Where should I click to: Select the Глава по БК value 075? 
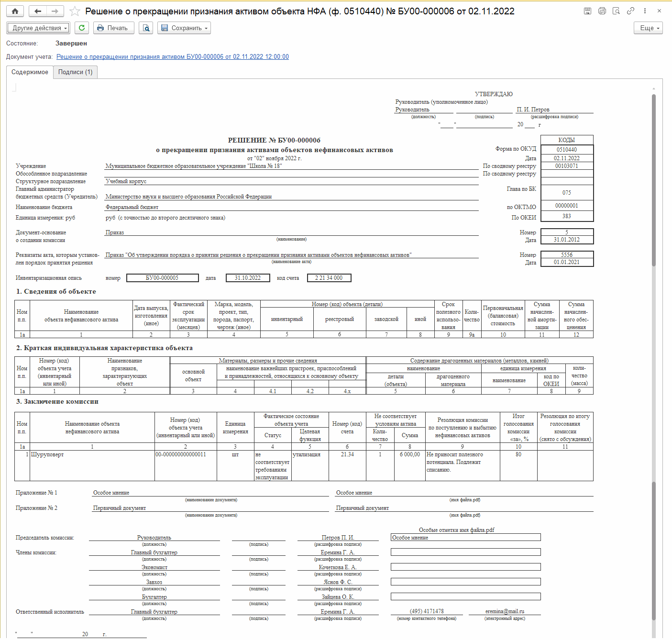click(x=567, y=192)
